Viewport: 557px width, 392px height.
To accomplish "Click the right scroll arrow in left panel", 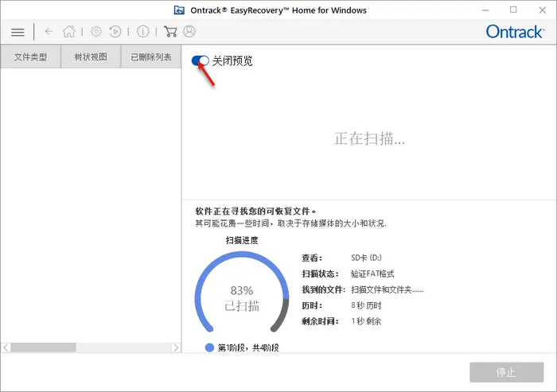I will point(176,347).
